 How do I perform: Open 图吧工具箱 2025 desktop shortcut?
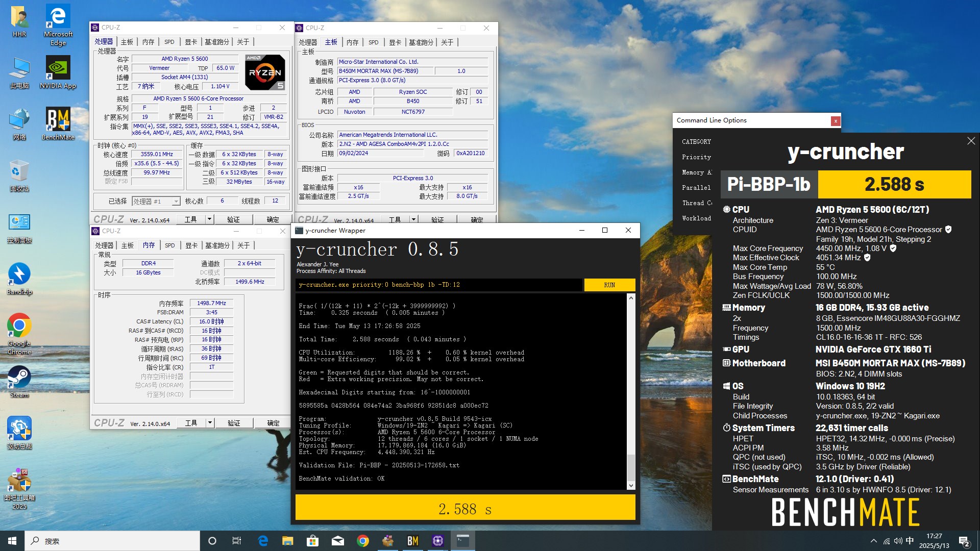click(19, 489)
